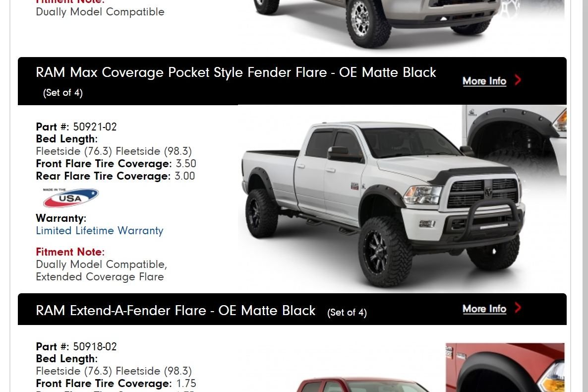
Task: Click part number 50918-02
Action: (x=95, y=346)
